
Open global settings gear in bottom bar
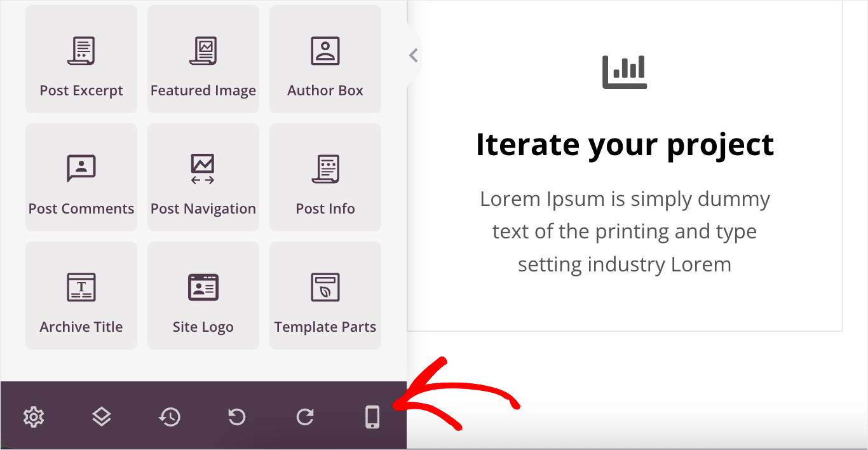point(33,417)
